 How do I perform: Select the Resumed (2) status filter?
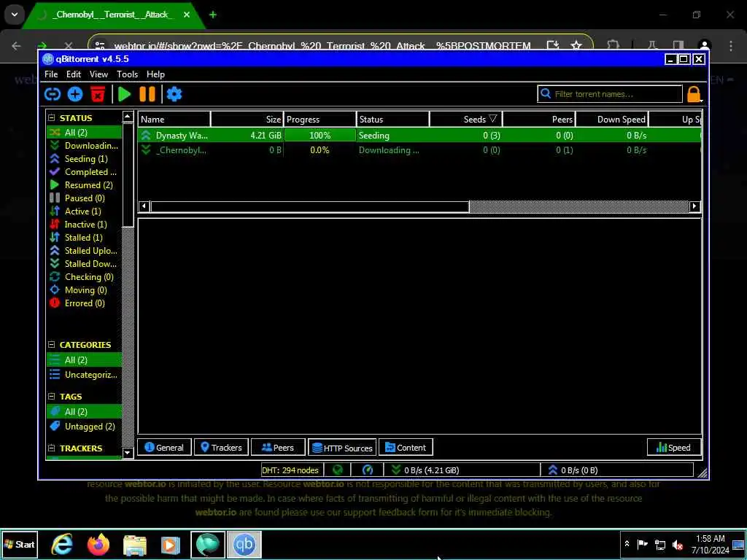(85, 185)
